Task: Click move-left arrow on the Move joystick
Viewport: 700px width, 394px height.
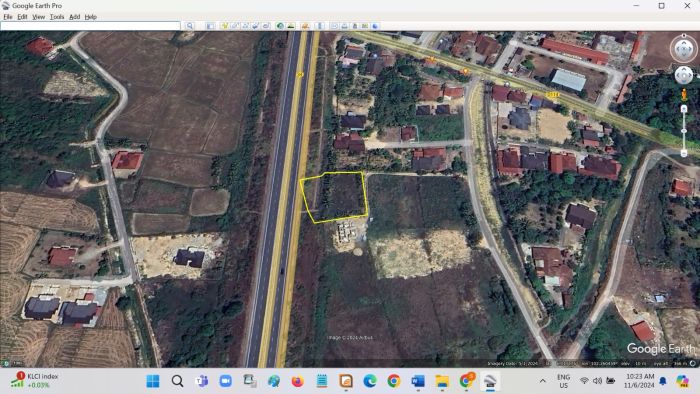Action: pos(678,75)
